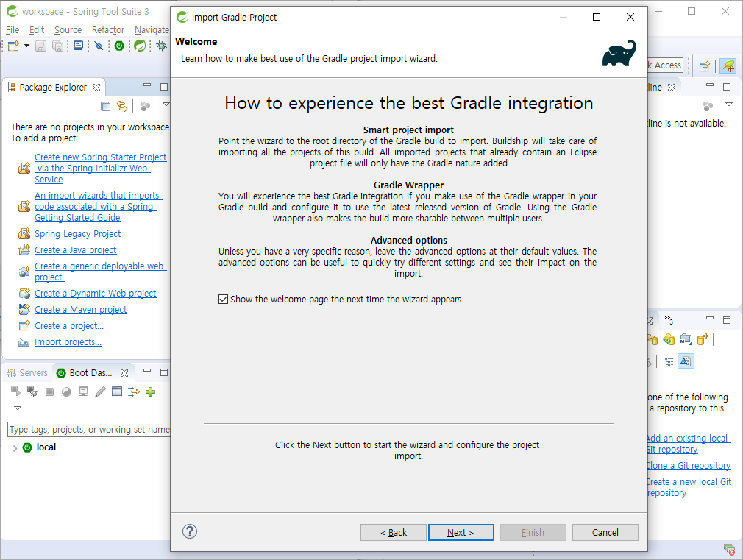The image size is (743, 560).
Task: Open the Source menu
Action: coord(68,30)
